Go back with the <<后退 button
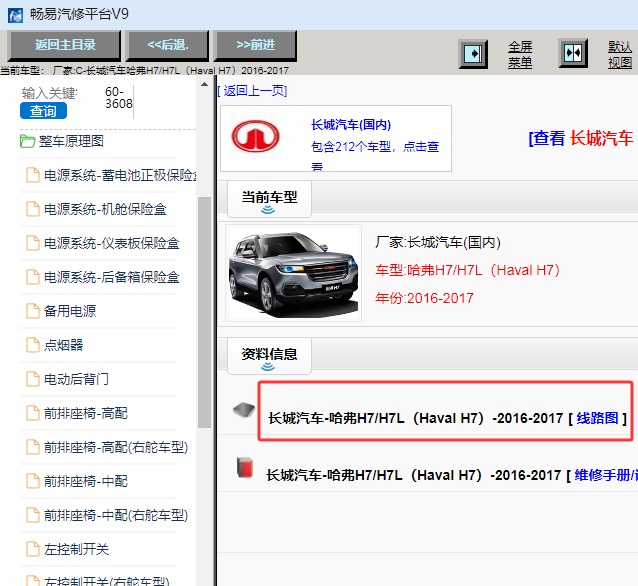 click(168, 45)
